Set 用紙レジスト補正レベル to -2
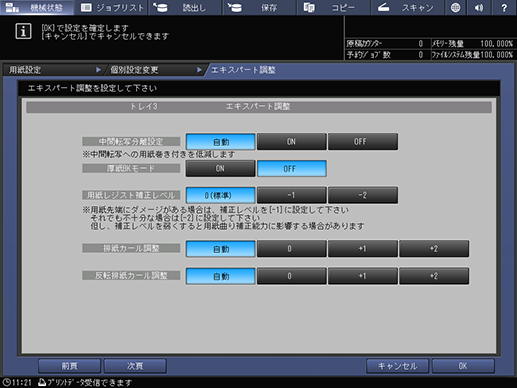The image size is (517, 388). tap(363, 195)
